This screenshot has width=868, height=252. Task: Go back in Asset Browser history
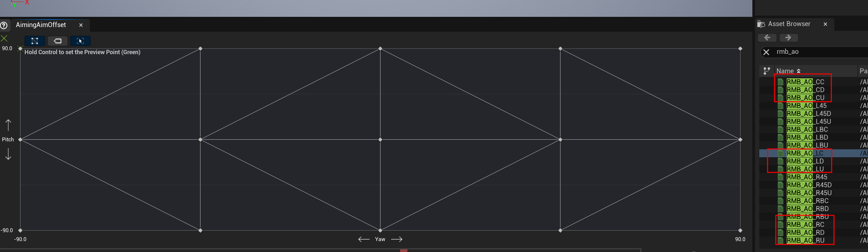tap(767, 38)
